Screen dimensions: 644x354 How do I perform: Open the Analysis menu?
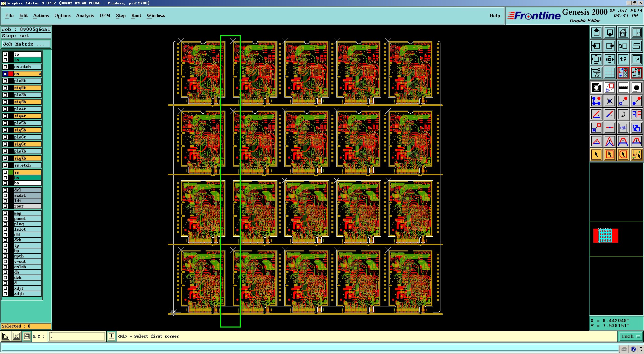(85, 15)
